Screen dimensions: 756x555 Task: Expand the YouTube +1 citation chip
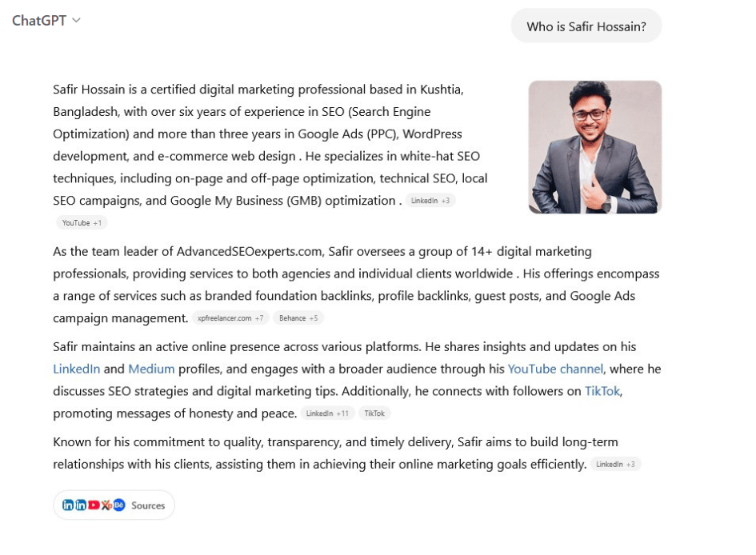[82, 223]
